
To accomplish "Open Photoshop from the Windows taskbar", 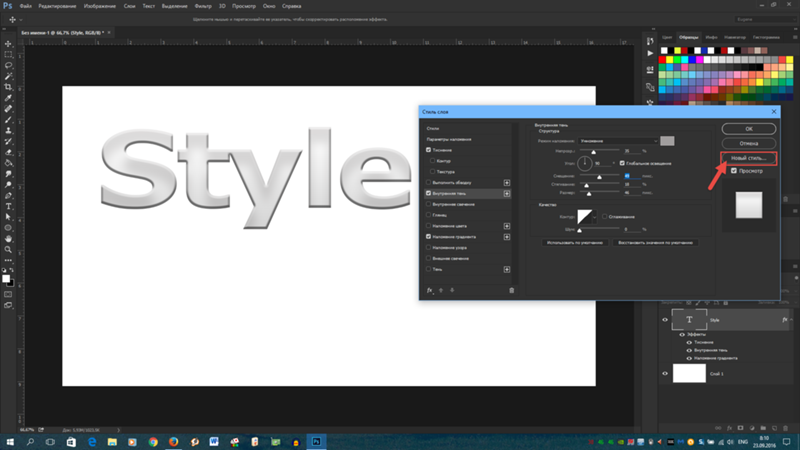I will pyautogui.click(x=317, y=441).
